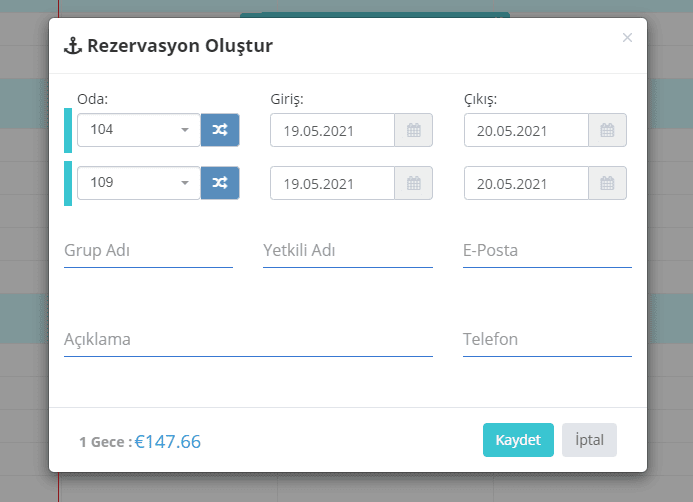The height and width of the screenshot is (502, 693).
Task: Shuffle the room for the 104 row
Action: [x=220, y=130]
